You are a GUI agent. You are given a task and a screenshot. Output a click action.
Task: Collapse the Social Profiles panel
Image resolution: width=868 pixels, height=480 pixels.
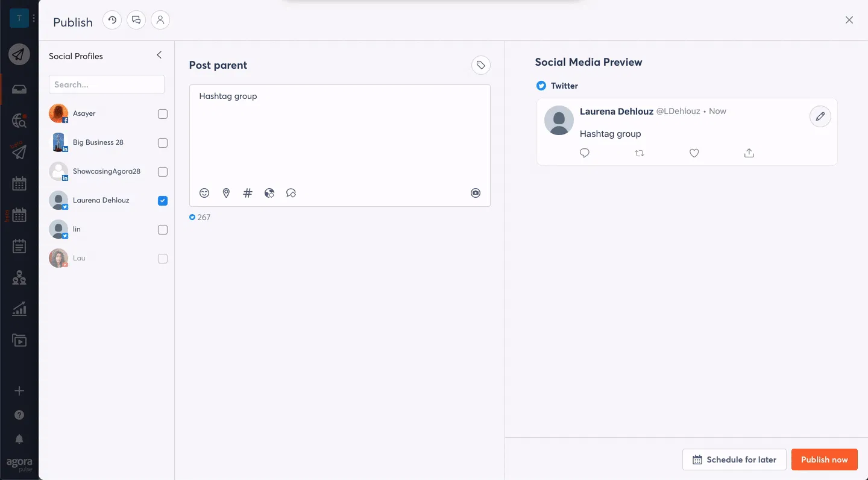click(159, 55)
